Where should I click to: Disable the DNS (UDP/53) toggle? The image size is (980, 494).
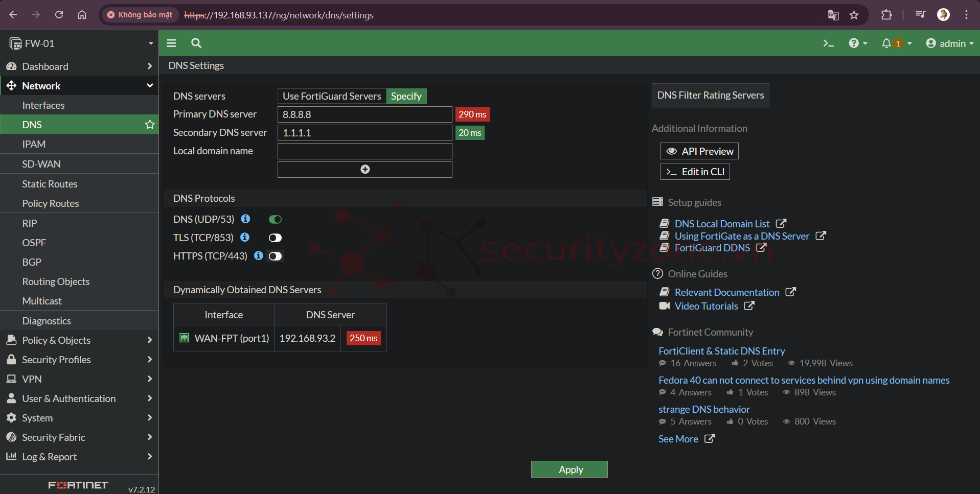pyautogui.click(x=275, y=220)
